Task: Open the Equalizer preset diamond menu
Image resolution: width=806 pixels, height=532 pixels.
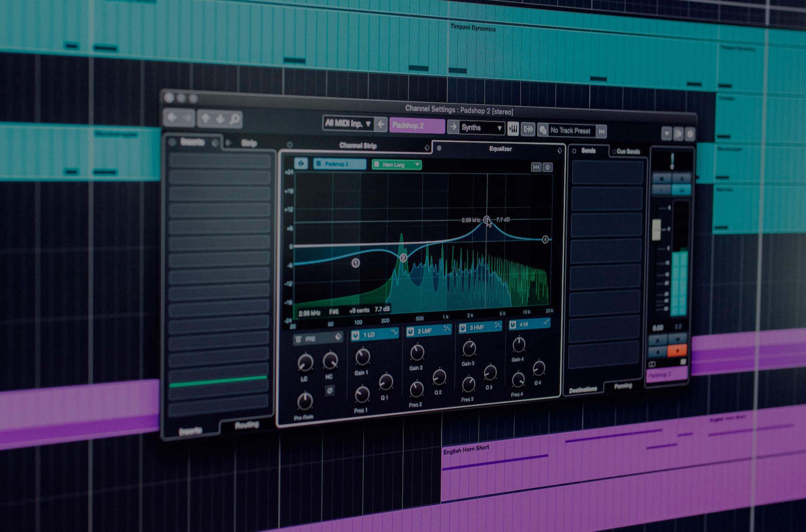Action: pyautogui.click(x=560, y=151)
